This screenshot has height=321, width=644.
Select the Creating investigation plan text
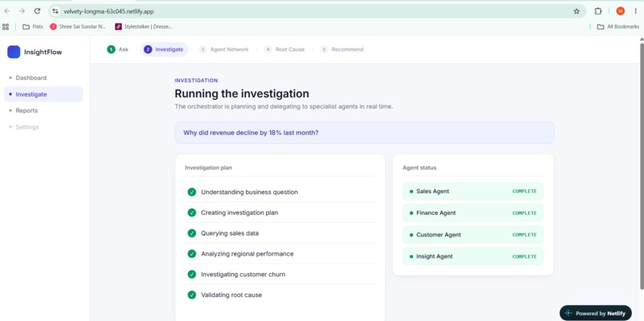tap(240, 212)
